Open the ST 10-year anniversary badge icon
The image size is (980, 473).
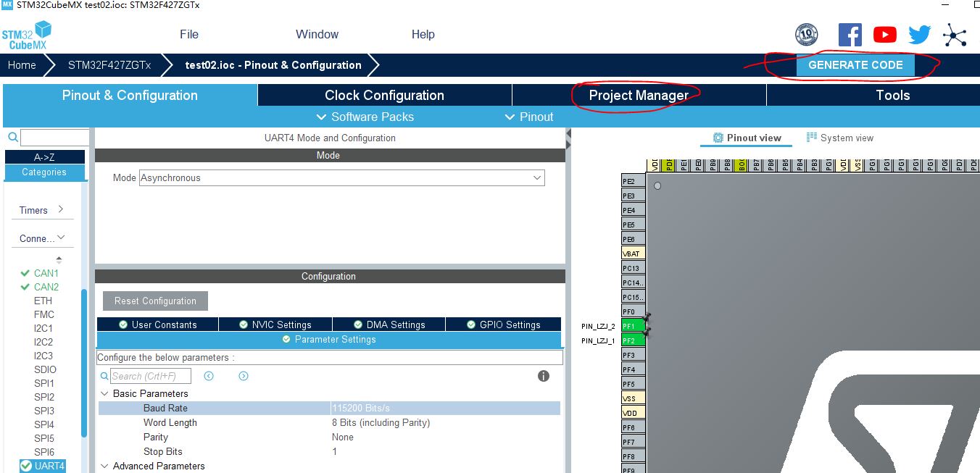pos(806,35)
